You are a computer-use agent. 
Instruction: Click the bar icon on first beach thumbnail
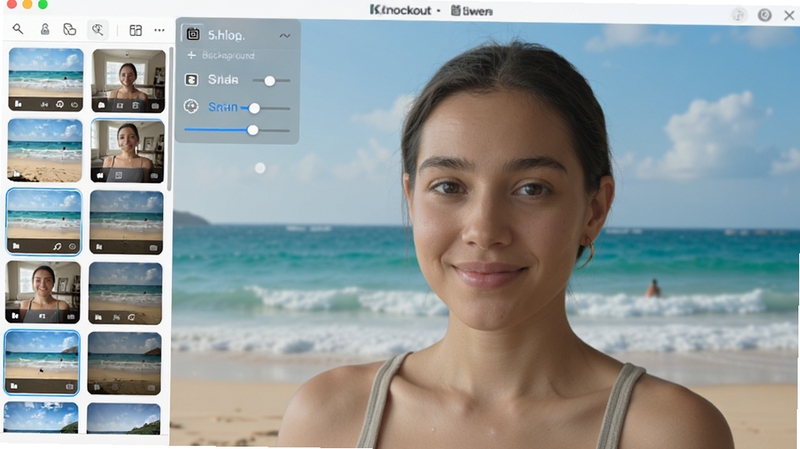18,104
